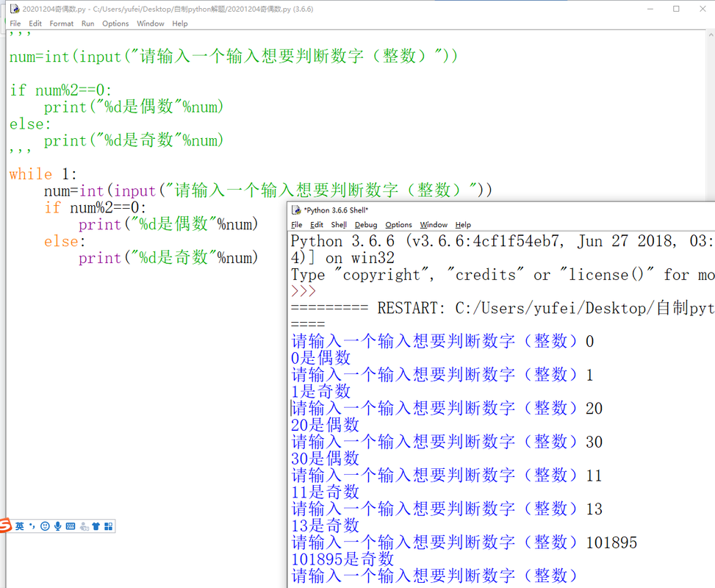Screen dimensions: 715x588
Task: Open the Format menu in the editor
Action: pyautogui.click(x=62, y=24)
